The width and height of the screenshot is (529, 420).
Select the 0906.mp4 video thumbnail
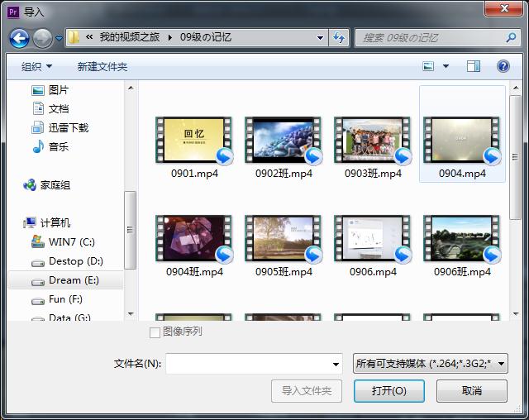click(373, 238)
